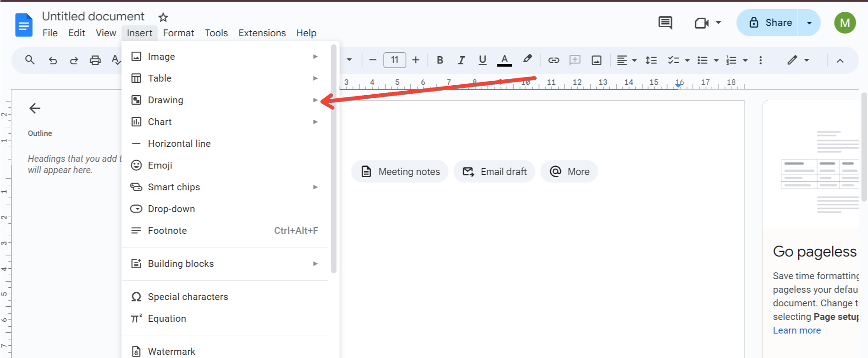Open the highlight colour picker

pos(527,60)
